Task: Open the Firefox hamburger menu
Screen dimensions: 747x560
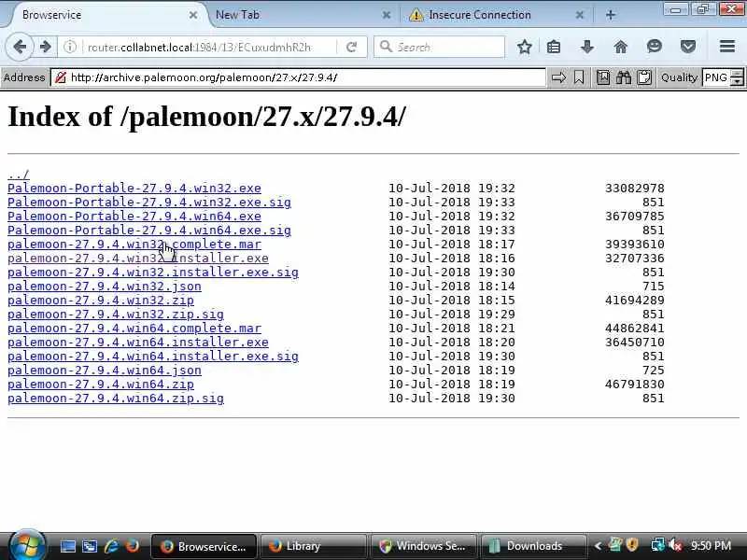Action: pos(727,47)
